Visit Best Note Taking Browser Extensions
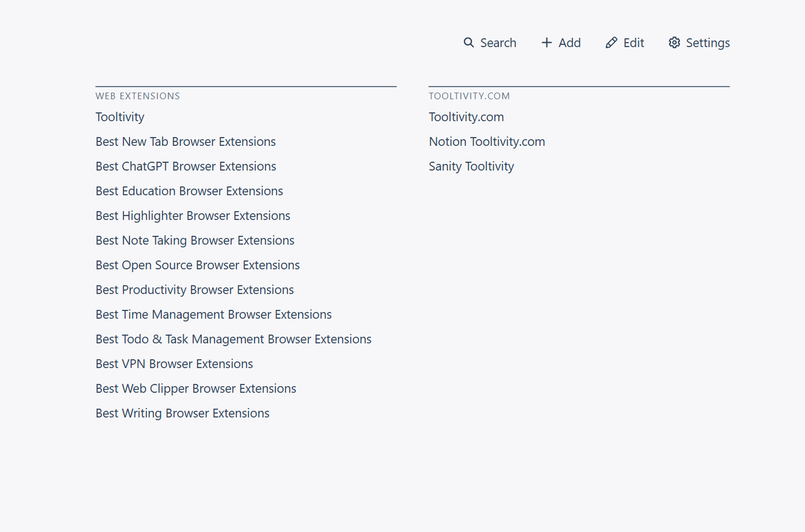Image resolution: width=805 pixels, height=532 pixels. point(195,240)
